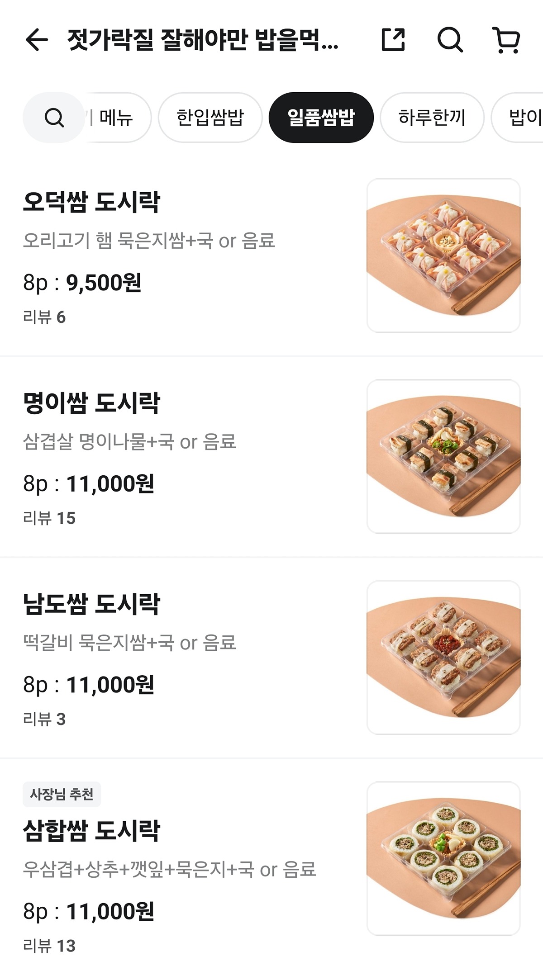
Task: Select the 일품쌈밥 category tab
Action: (x=321, y=118)
